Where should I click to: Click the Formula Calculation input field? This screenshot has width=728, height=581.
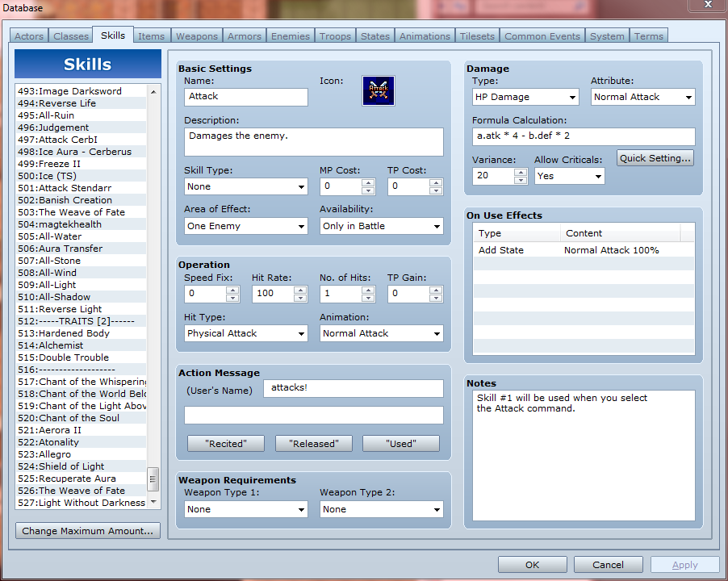[x=584, y=136]
